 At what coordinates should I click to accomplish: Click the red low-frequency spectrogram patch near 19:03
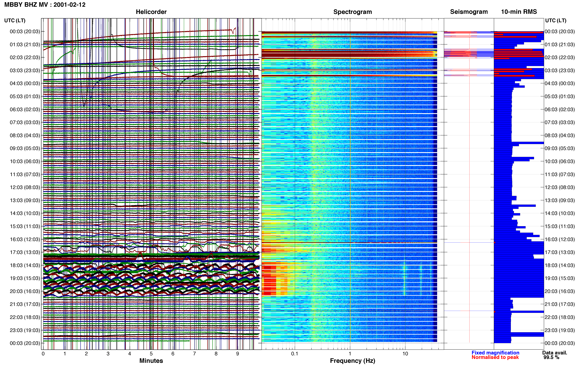pos(269,280)
